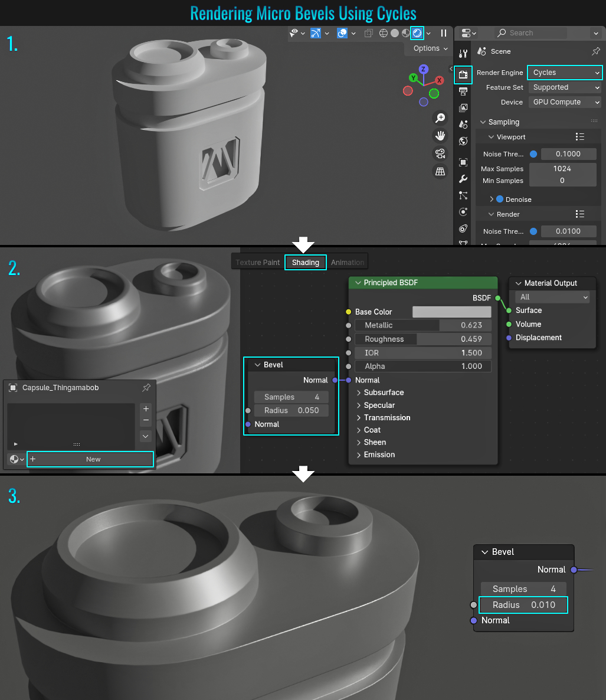Expand the Denoise subpanel
606x700 pixels.
pos(492,199)
